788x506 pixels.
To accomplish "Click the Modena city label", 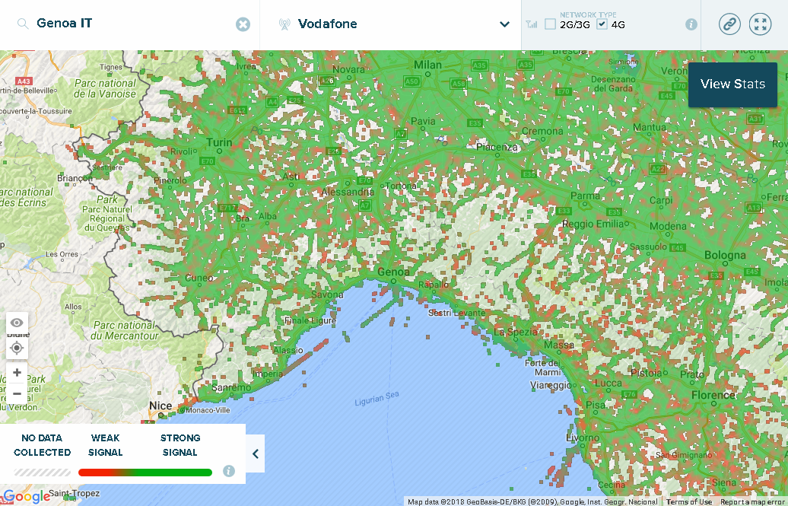I will [667, 226].
